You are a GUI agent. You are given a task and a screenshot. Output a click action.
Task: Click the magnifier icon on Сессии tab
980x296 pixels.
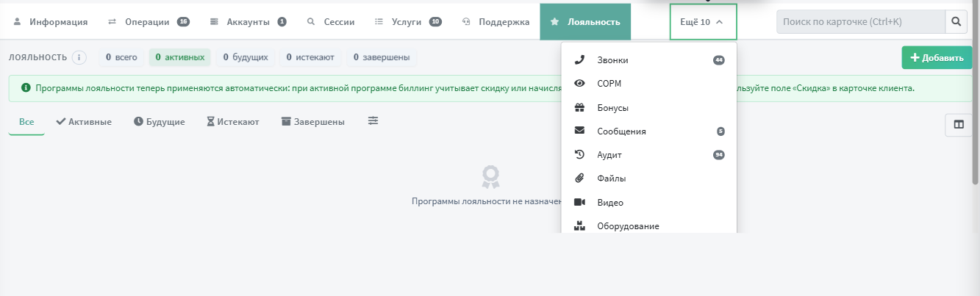pyautogui.click(x=311, y=22)
